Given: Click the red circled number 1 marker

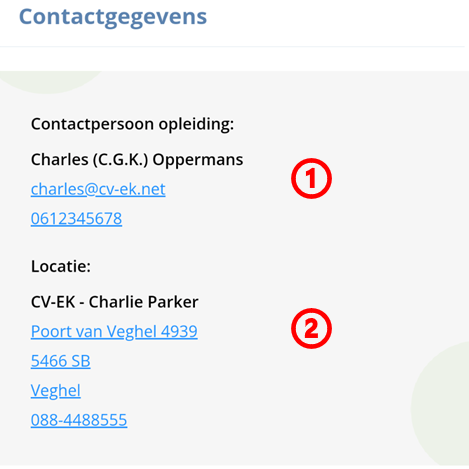Looking at the screenshot, I should point(311,178).
